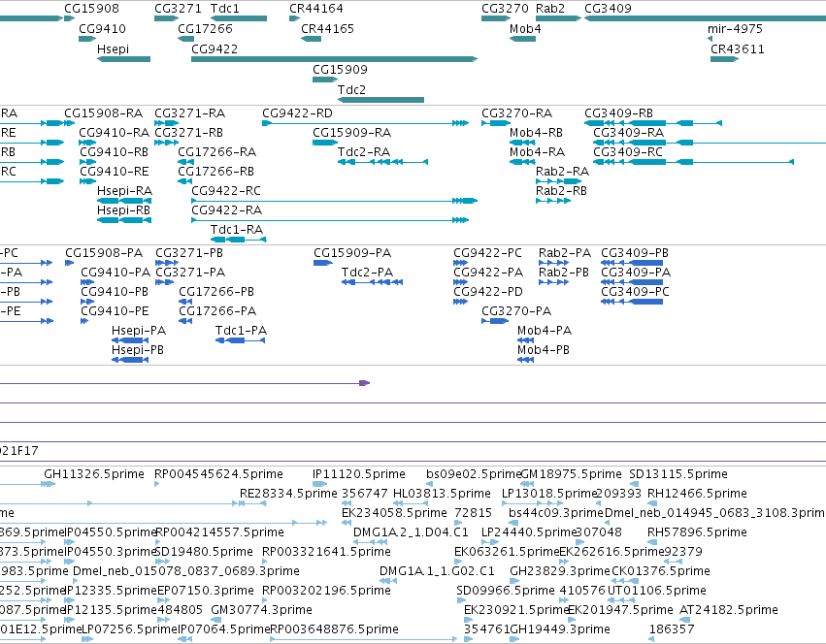The width and height of the screenshot is (826, 644).
Task: Open protein CG3409-PC label
Action: point(635,292)
